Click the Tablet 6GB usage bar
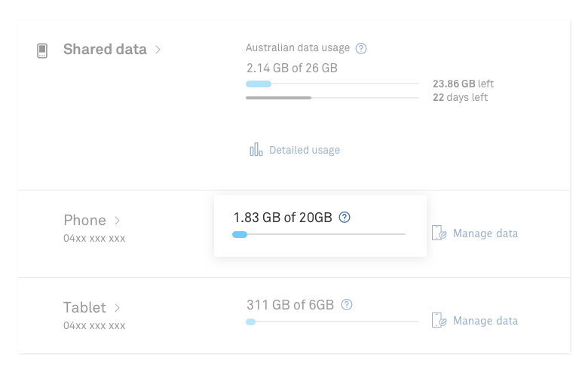This screenshot has width=588, height=375. (x=332, y=322)
